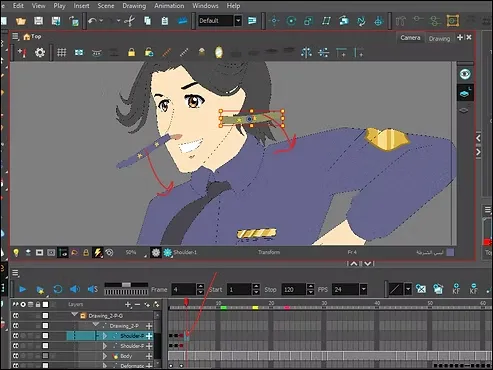The width and height of the screenshot is (493, 370).
Task: Click the Save floppy disk icon
Action: (38, 21)
